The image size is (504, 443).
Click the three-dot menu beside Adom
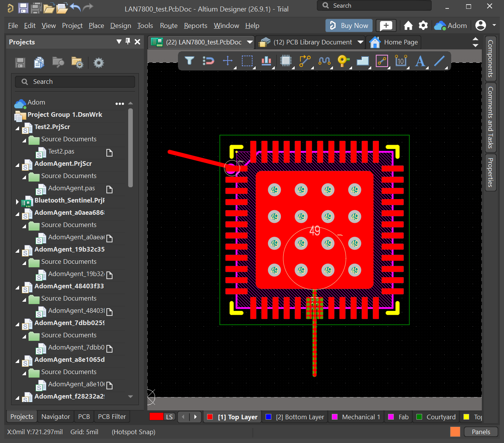click(120, 104)
